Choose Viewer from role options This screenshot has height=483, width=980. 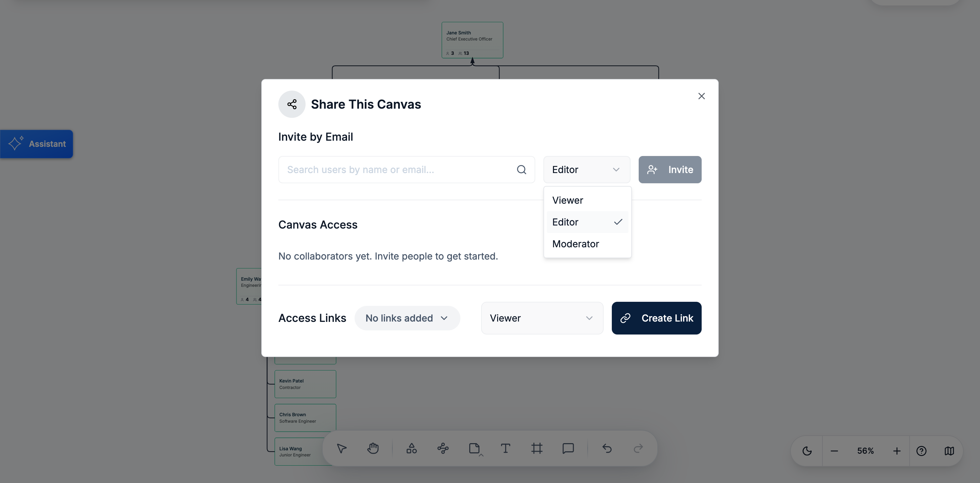(x=587, y=200)
